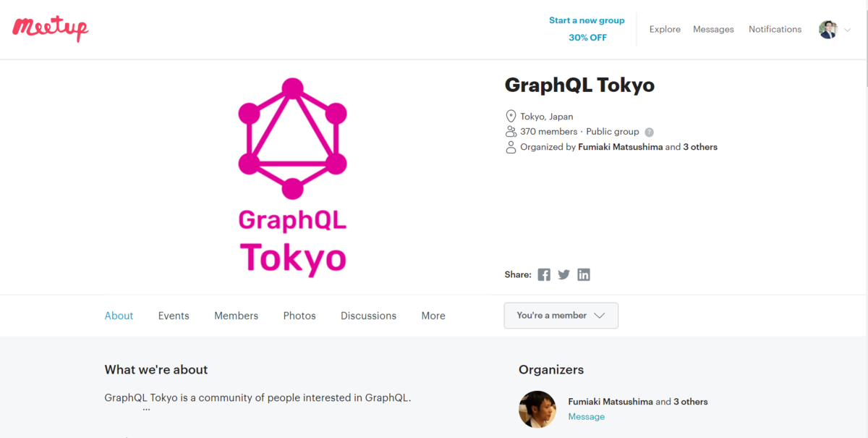
Task: Click Start a new group link
Action: click(587, 20)
